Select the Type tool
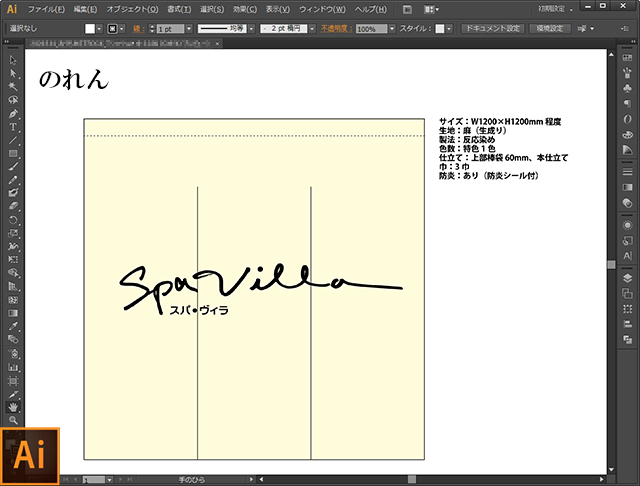Viewport: 640px width, 486px height. tap(13, 127)
